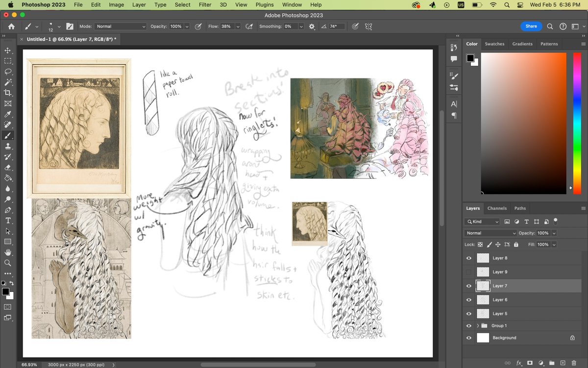588x368 pixels.
Task: Hide Layer 5 visibility eye
Action: 469,314
